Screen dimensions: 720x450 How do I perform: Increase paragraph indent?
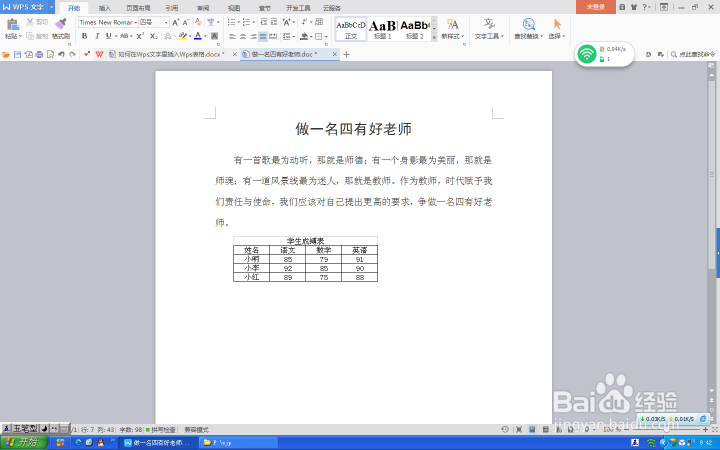(x=274, y=22)
